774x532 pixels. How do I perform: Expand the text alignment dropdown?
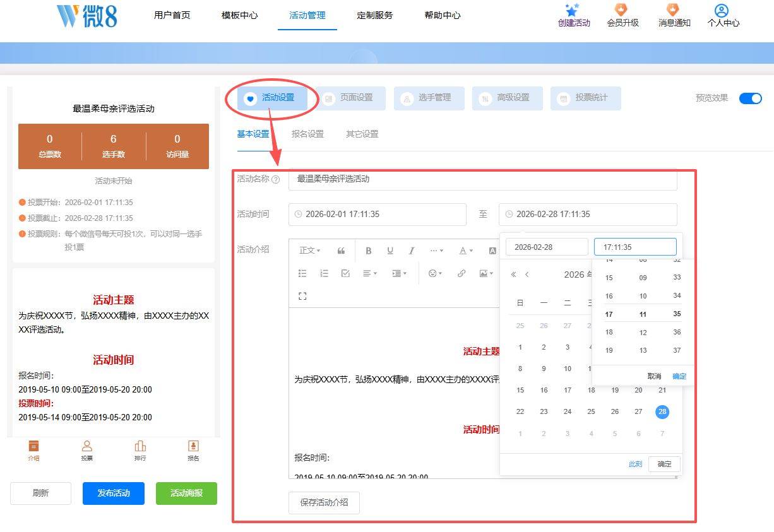coord(370,273)
